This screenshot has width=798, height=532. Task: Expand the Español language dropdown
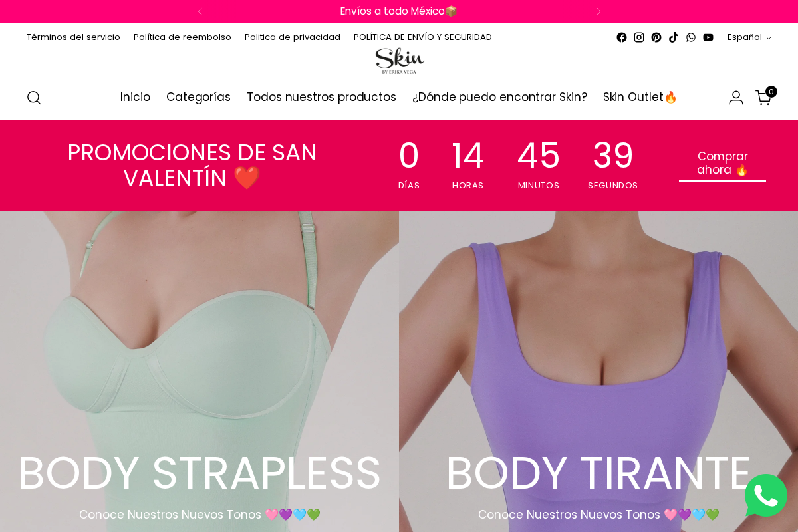click(749, 37)
